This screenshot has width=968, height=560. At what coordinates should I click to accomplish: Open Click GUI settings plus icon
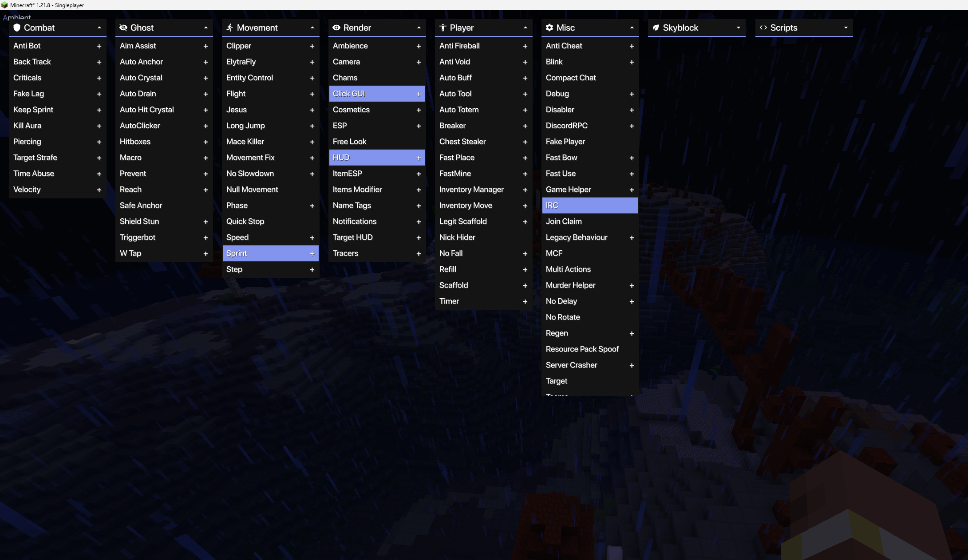point(419,94)
